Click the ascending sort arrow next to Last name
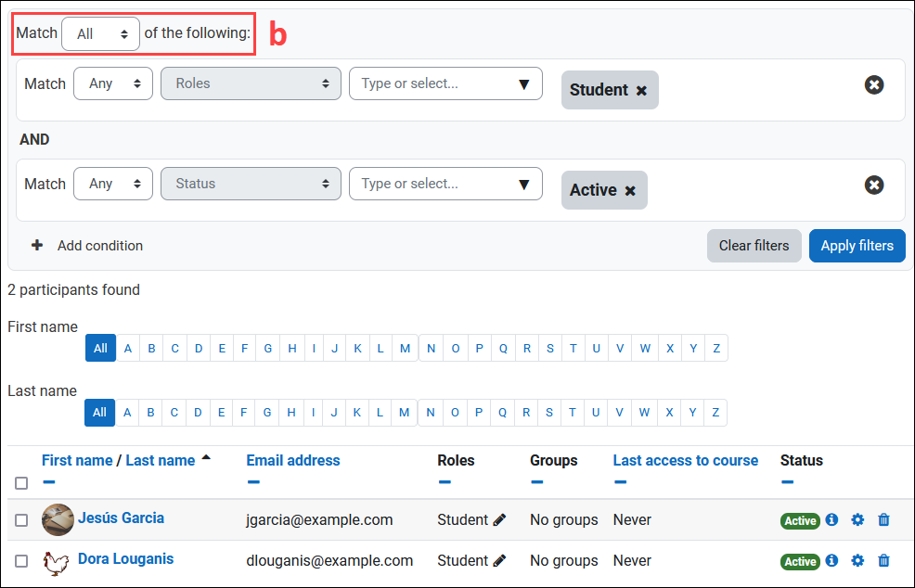Image resolution: width=915 pixels, height=588 pixels. [x=206, y=458]
